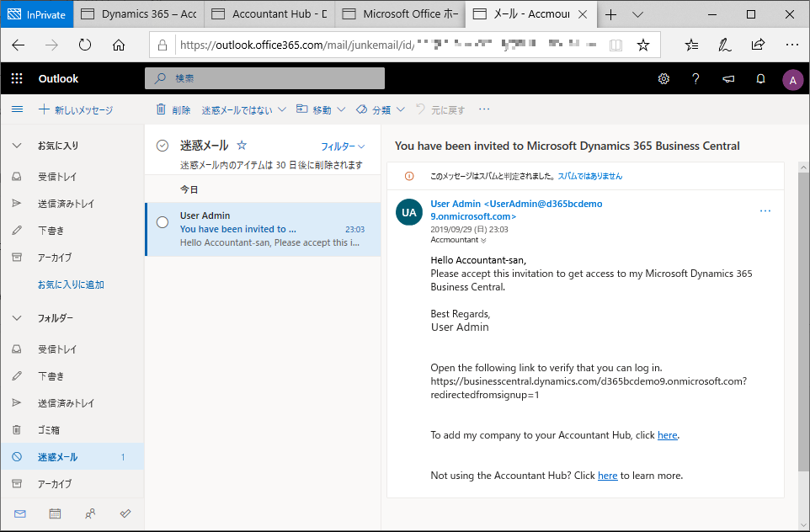Viewport: 810px width, 532px height.
Task: Click the UA sender avatar
Action: (408, 212)
